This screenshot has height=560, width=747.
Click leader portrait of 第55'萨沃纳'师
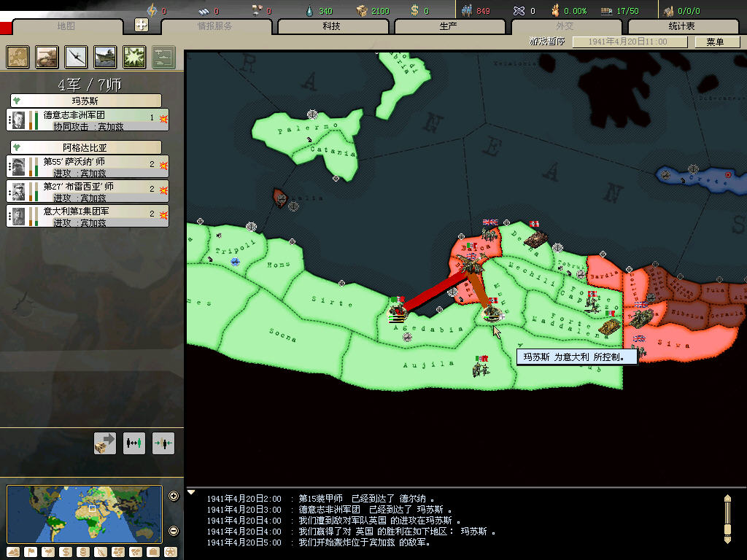click(18, 167)
